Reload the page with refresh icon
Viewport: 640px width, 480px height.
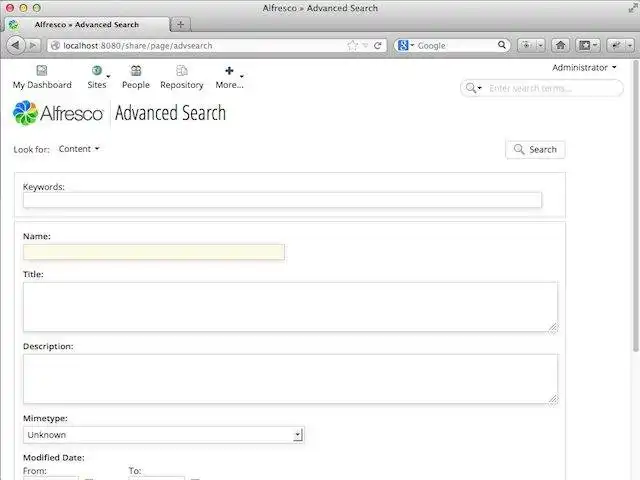(x=378, y=45)
